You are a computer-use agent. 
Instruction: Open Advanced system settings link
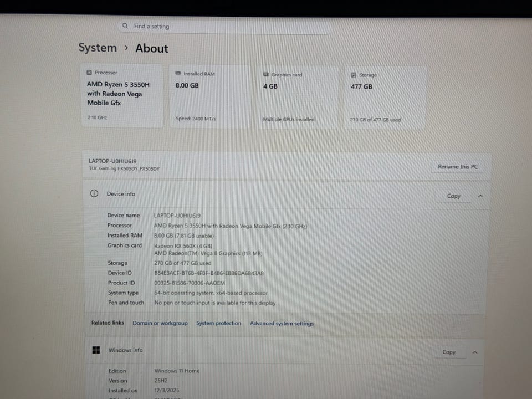pos(282,324)
